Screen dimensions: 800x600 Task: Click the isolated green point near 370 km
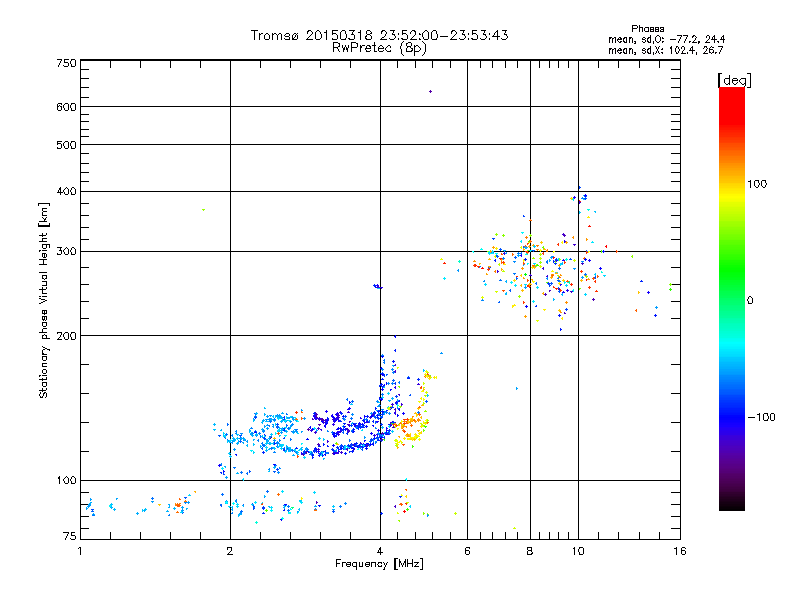click(x=204, y=210)
